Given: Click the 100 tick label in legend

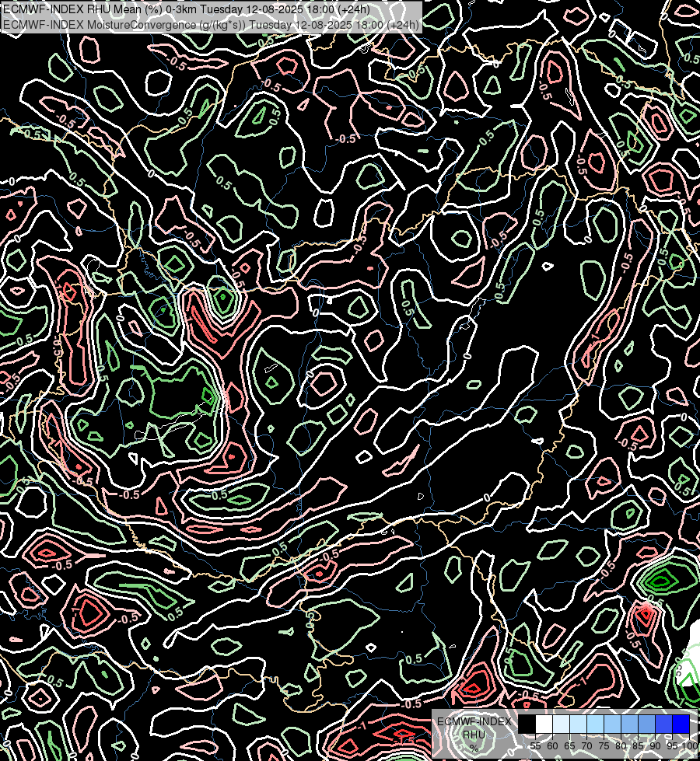Looking at the screenshot, I should tap(690, 746).
